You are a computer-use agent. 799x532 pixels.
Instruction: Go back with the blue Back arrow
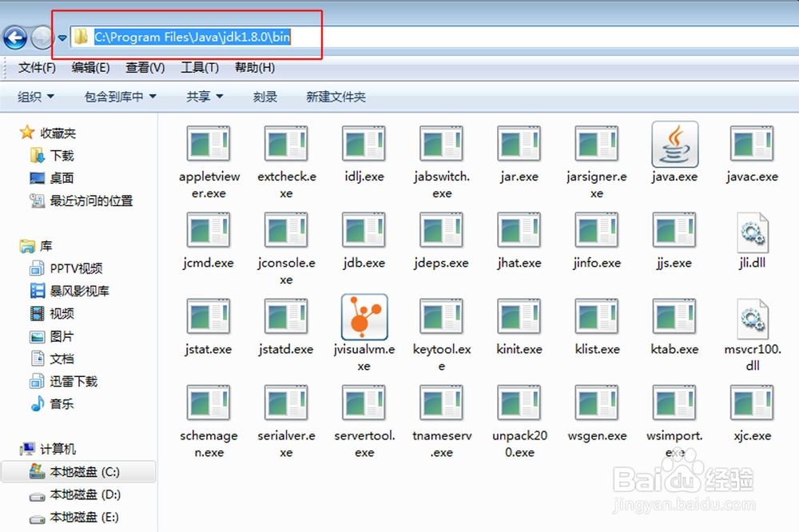point(15,38)
